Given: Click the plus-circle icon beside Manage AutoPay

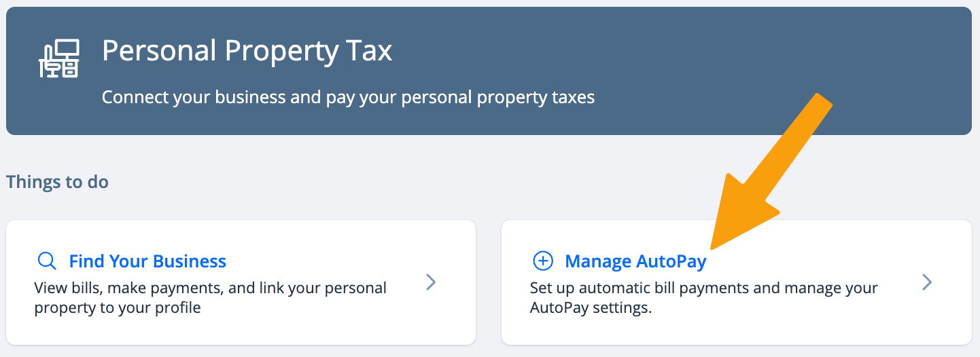Looking at the screenshot, I should coord(542,261).
